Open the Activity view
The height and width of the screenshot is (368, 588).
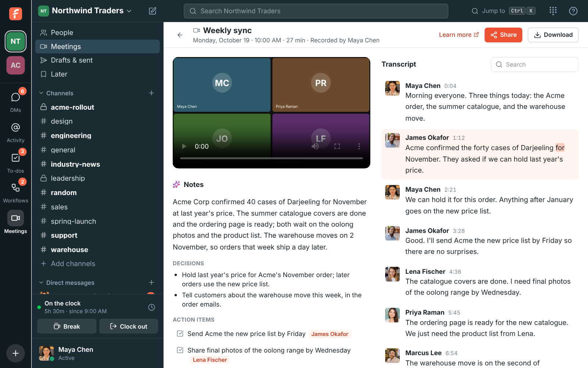(15, 132)
